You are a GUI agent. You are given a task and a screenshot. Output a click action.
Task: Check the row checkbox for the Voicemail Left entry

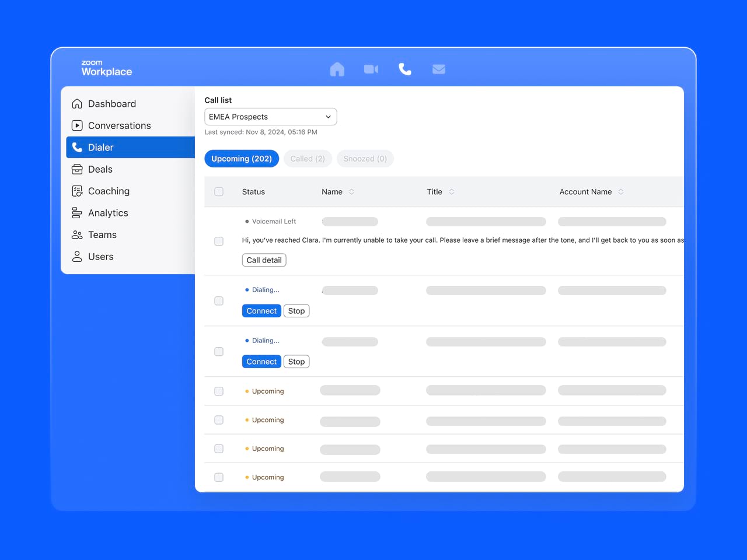pyautogui.click(x=219, y=241)
